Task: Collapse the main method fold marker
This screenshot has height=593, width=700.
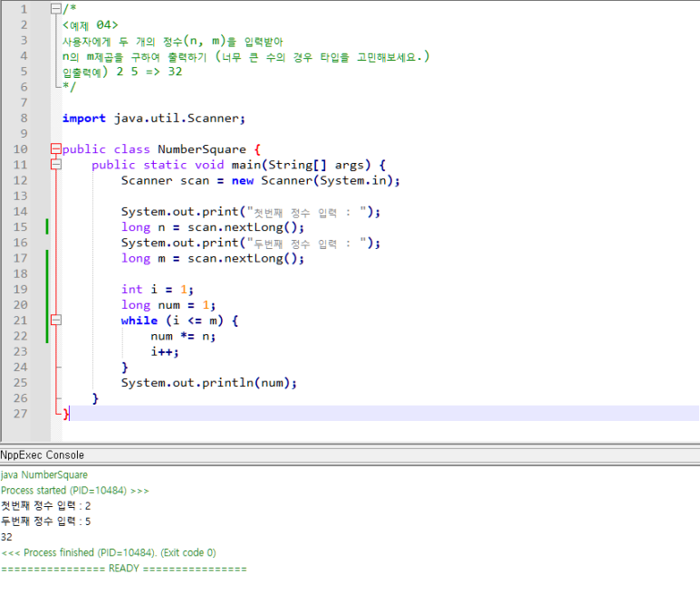Action: (x=56, y=165)
